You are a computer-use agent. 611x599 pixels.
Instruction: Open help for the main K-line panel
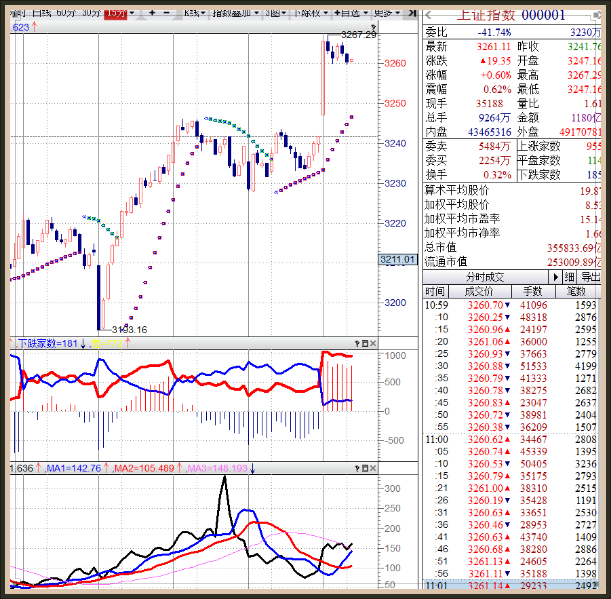click(x=373, y=27)
